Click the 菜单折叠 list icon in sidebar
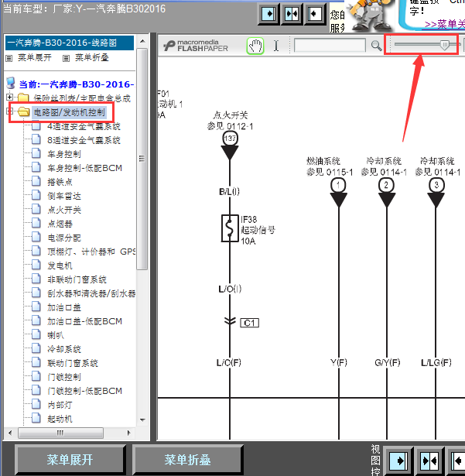The width and height of the screenshot is (465, 476). pos(66,58)
